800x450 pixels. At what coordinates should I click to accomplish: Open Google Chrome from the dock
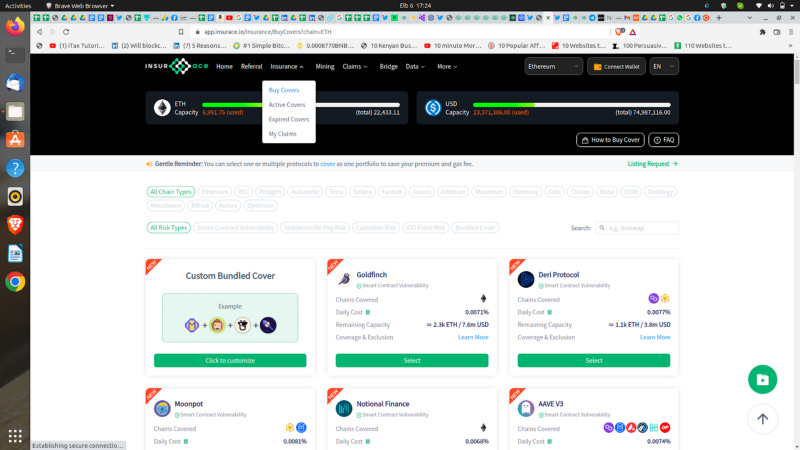tap(15, 282)
